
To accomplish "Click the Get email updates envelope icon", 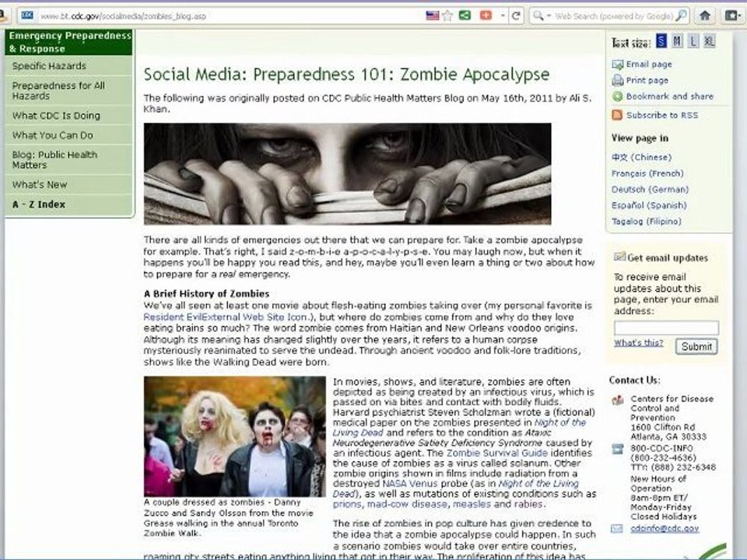I will click(619, 257).
